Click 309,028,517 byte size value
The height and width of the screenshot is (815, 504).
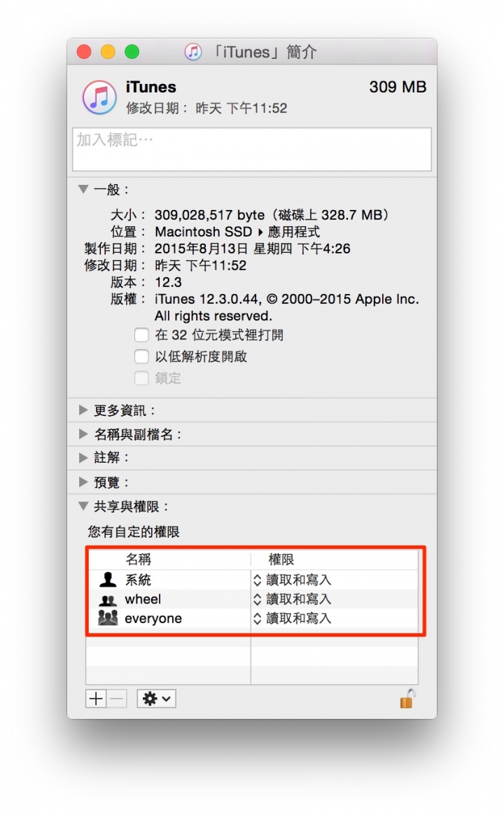(x=272, y=215)
